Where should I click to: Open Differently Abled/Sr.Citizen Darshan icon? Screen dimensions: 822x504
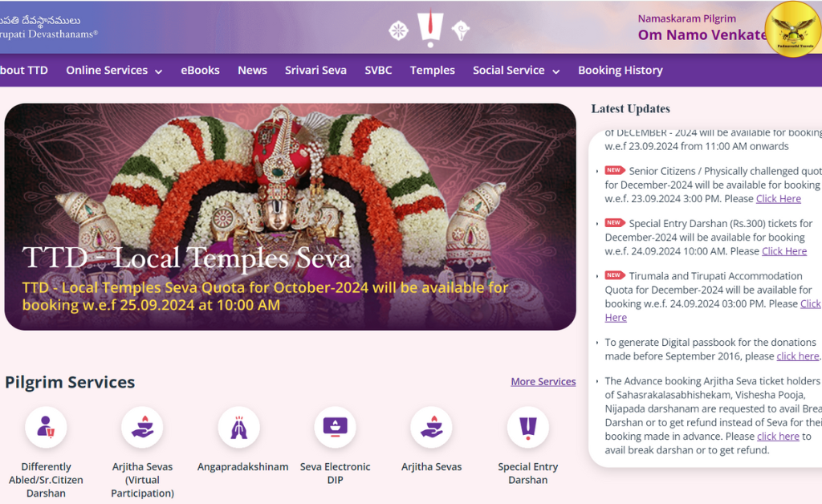(46, 428)
